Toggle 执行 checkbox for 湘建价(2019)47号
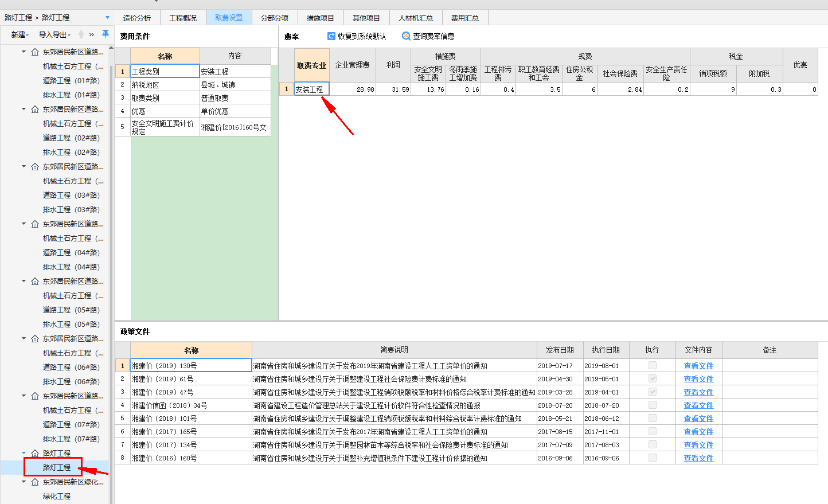This screenshot has width=828, height=504. tap(653, 392)
